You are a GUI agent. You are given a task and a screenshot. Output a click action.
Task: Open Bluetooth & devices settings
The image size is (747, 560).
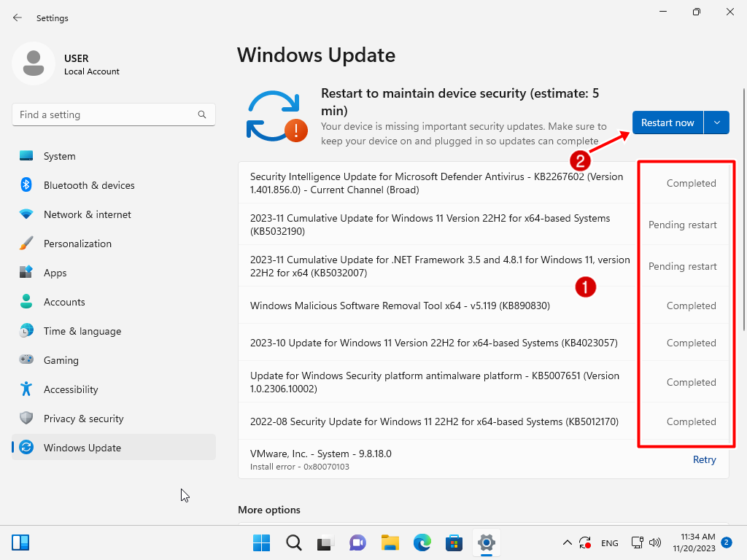point(89,185)
